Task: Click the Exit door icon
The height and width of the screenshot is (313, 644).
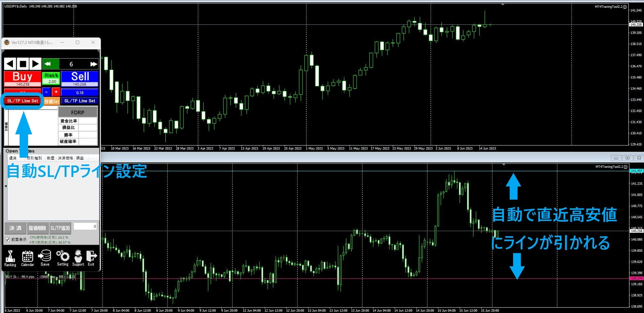Action: tap(91, 259)
